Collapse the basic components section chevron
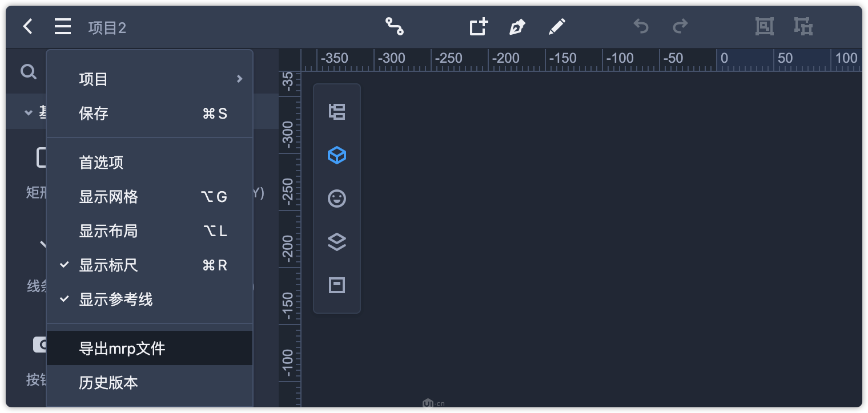Viewport: 868px width, 413px height. [x=28, y=113]
